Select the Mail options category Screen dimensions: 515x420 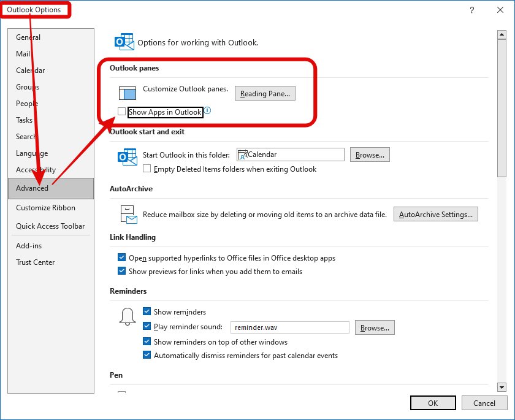tap(51, 53)
